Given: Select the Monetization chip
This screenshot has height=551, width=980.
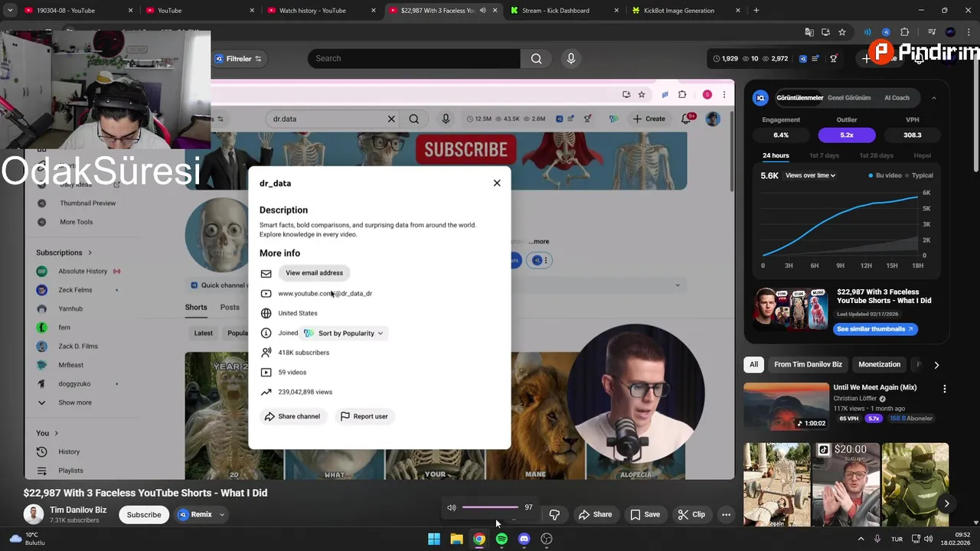Looking at the screenshot, I should point(879,364).
